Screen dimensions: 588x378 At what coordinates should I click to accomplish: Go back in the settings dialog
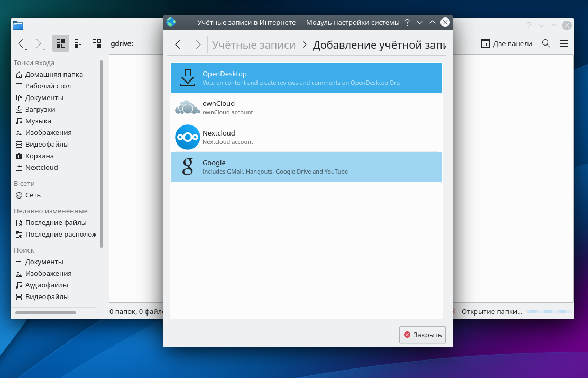point(178,44)
